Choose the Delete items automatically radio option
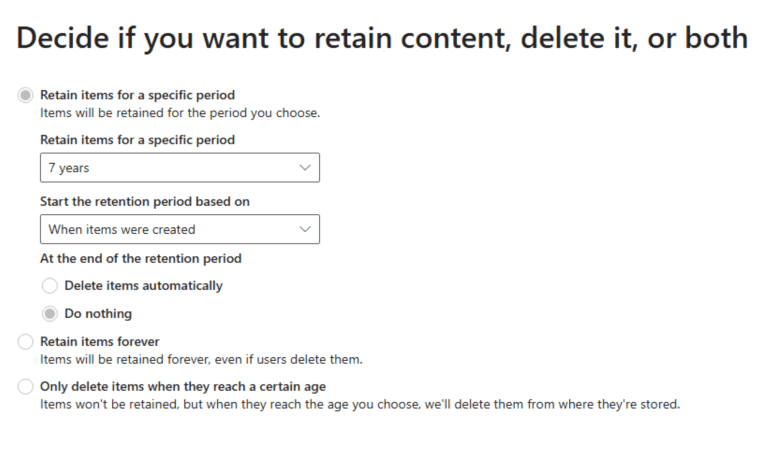The width and height of the screenshot is (779, 458). [50, 286]
